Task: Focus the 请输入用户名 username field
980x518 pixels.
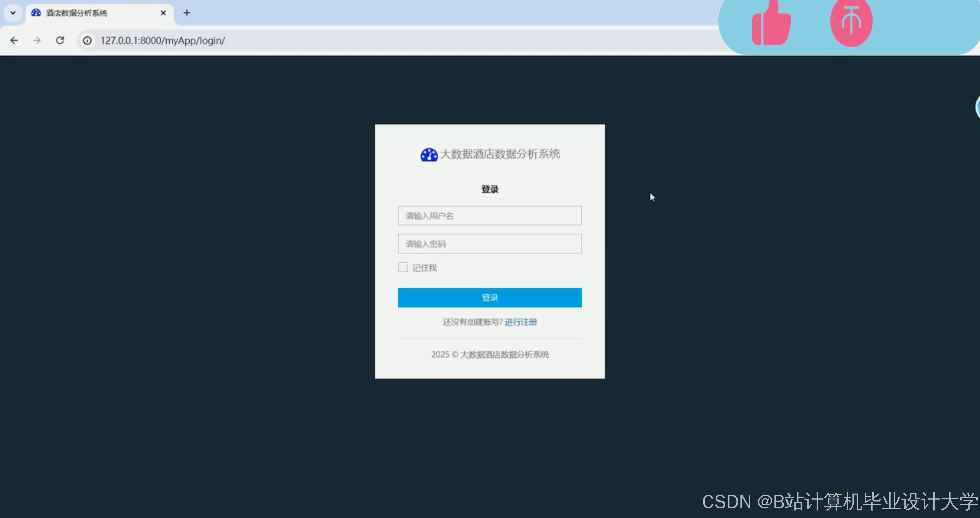Action: tap(490, 216)
